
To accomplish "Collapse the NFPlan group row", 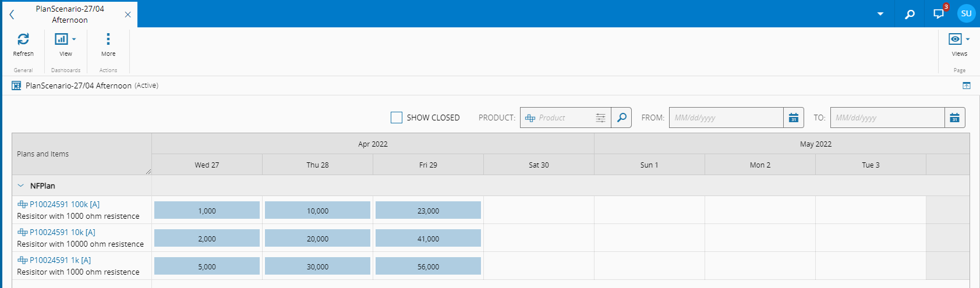I will [21, 186].
